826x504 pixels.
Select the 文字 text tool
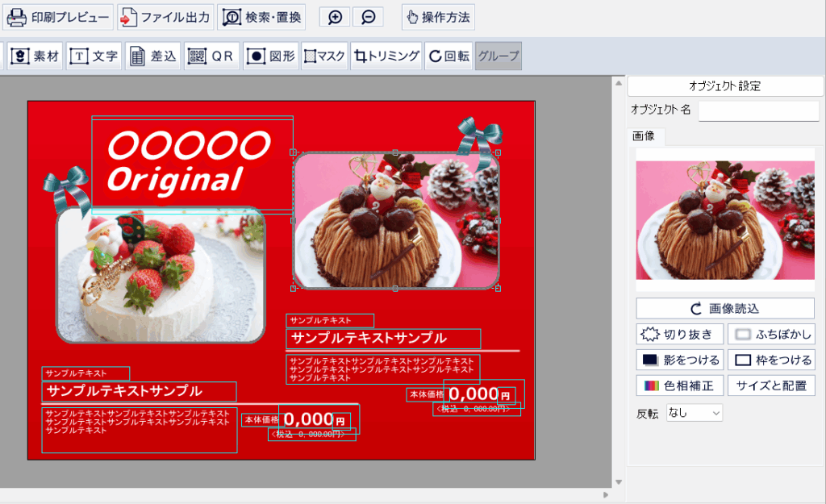pyautogui.click(x=94, y=56)
